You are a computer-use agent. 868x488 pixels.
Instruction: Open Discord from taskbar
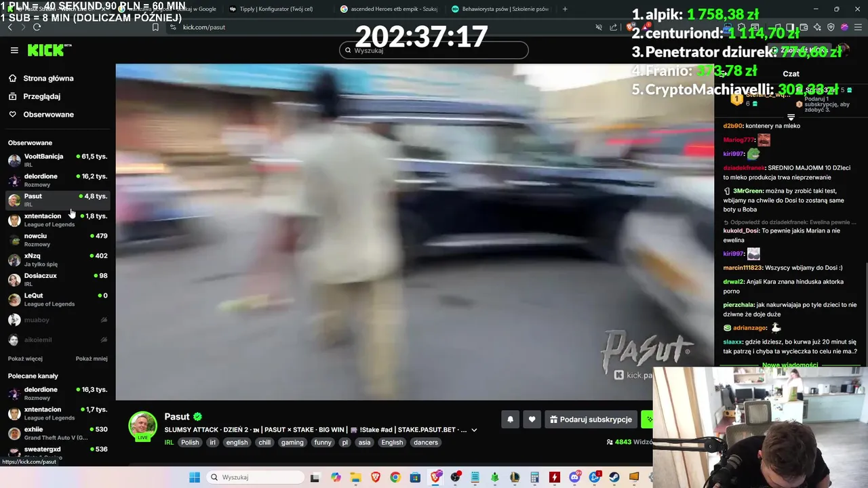[x=575, y=477]
